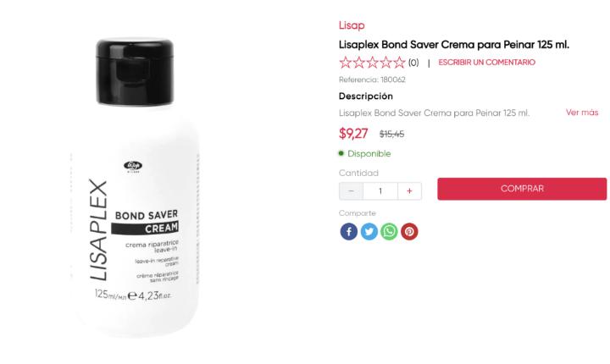Screen dimensions: 610x364
Task: Increase quantity with plus button
Action: click(x=409, y=191)
